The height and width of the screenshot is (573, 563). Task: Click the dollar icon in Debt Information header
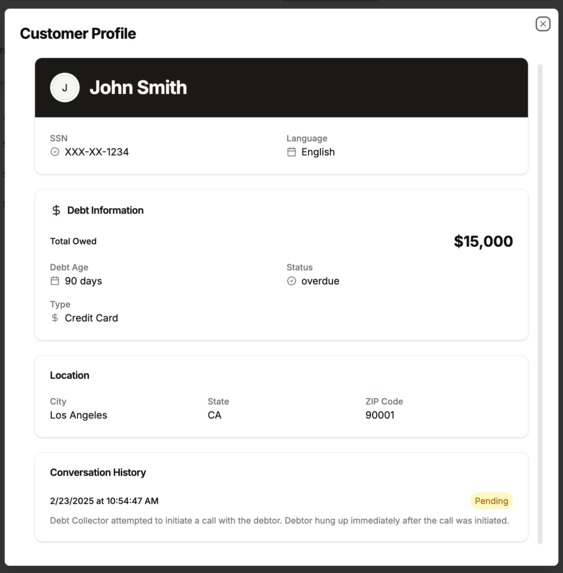[x=56, y=210]
